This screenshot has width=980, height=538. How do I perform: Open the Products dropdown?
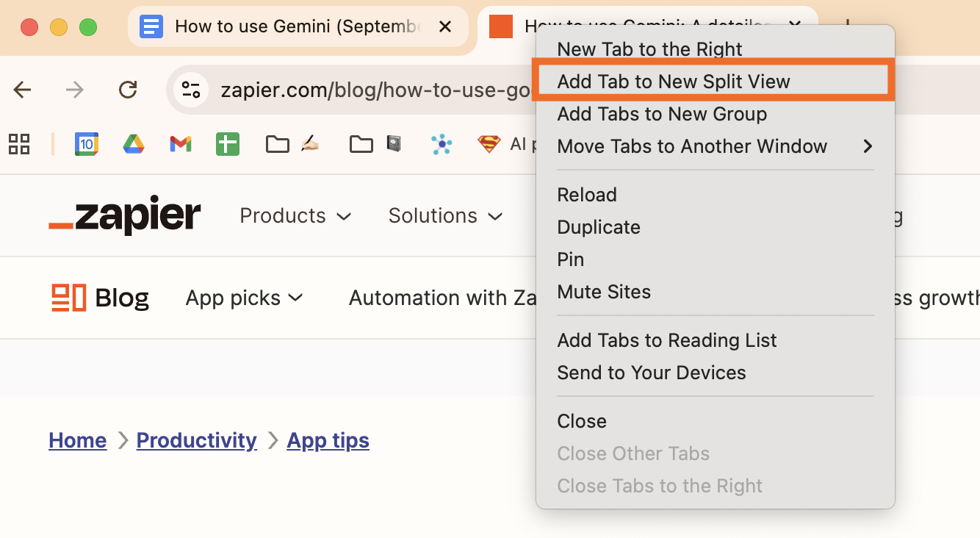tap(295, 215)
